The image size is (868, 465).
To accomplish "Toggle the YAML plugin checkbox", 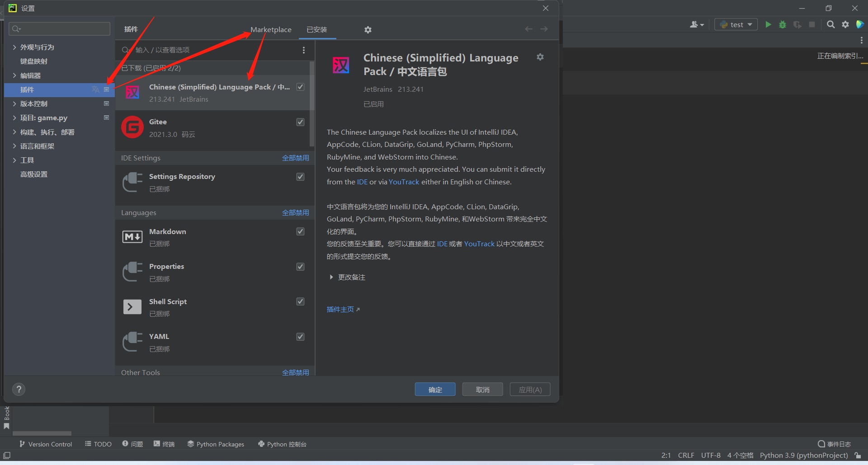I will tap(300, 337).
